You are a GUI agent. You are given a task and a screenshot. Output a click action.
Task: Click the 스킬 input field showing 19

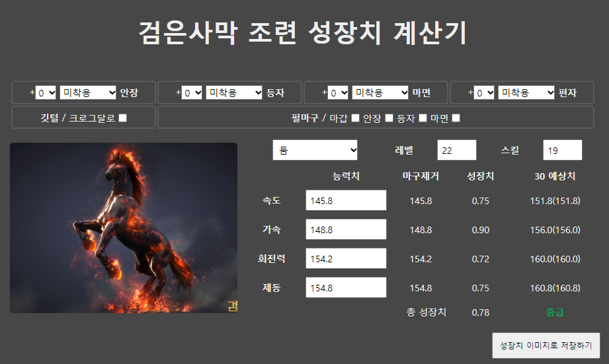pos(562,150)
